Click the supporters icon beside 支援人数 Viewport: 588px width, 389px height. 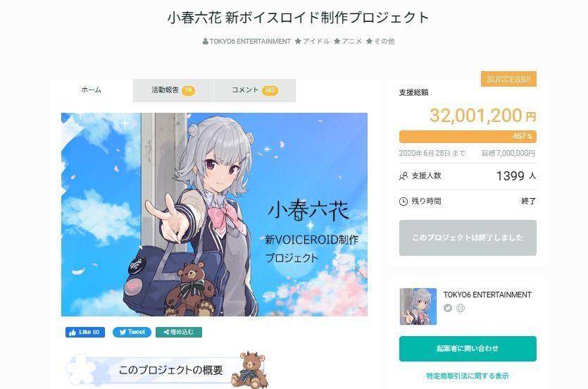[x=403, y=176]
